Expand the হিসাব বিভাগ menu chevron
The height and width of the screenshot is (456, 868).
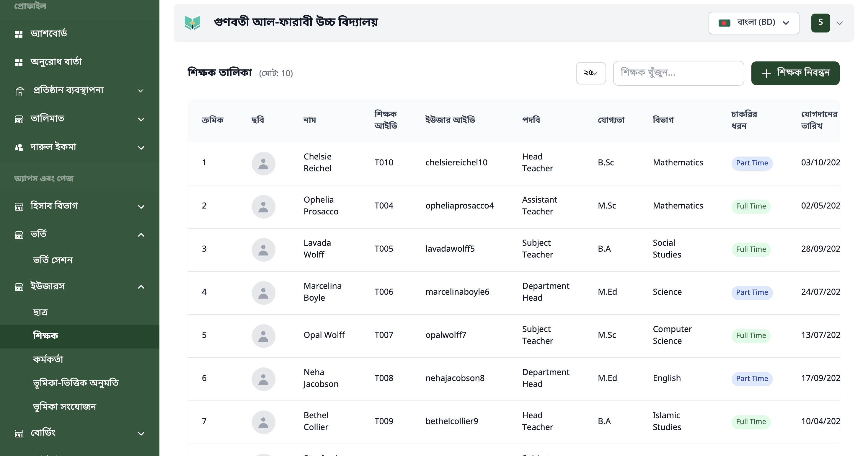point(141,207)
